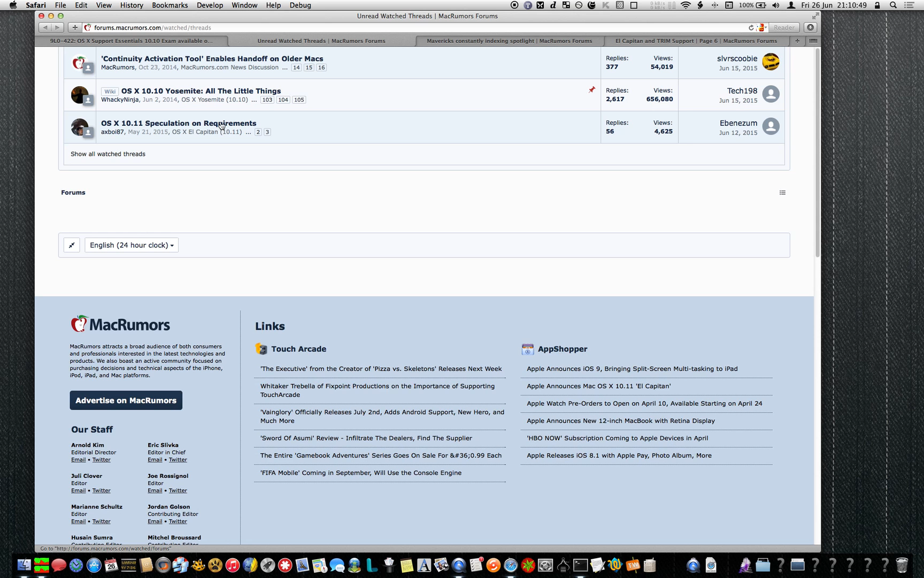The width and height of the screenshot is (924, 578).
Task: Open the English (24 hour clock) language dropdown
Action: [x=132, y=245]
